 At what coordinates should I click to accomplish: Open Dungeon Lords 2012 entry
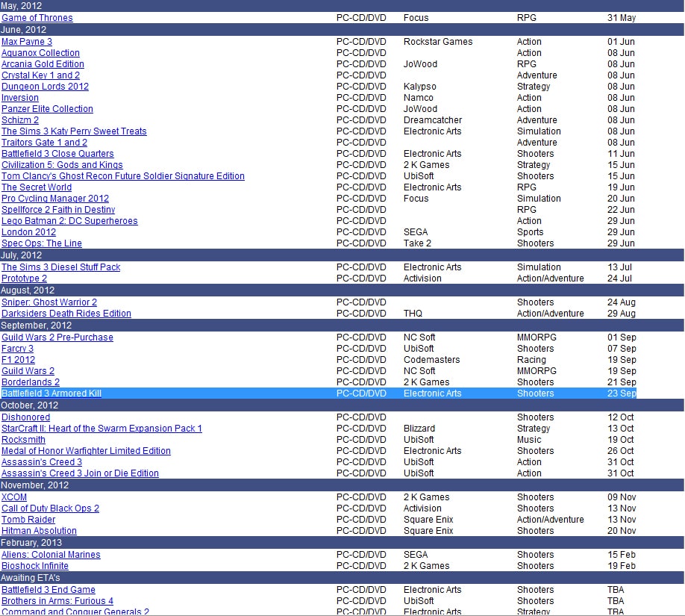pyautogui.click(x=45, y=87)
